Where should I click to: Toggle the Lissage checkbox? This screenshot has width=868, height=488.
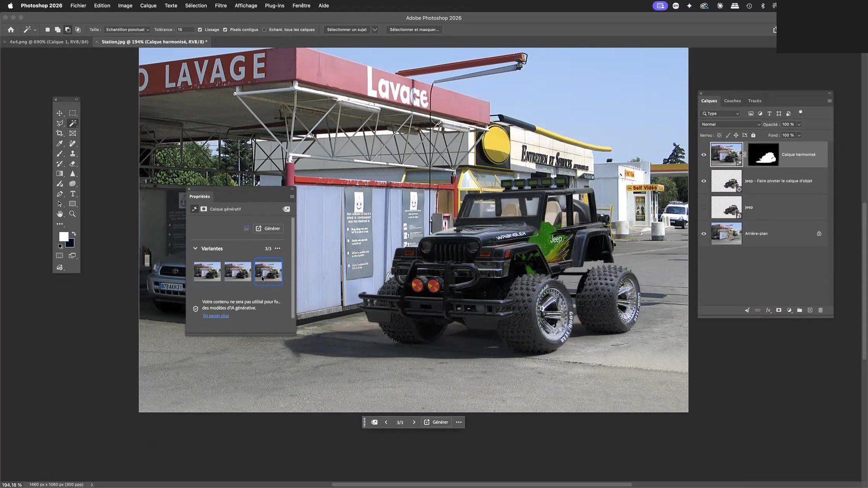[200, 30]
